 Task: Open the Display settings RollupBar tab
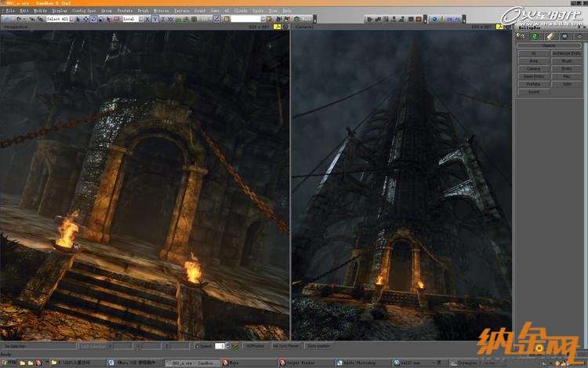tap(564, 36)
